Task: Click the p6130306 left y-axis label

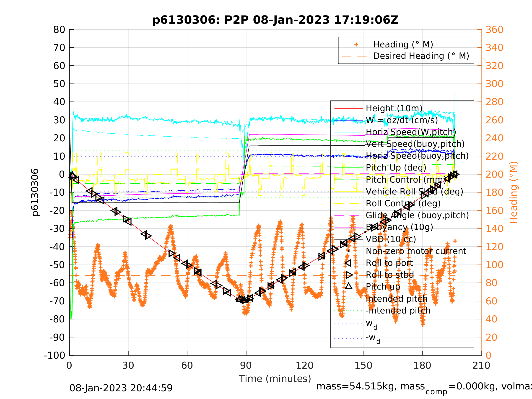Action: click(x=35, y=192)
